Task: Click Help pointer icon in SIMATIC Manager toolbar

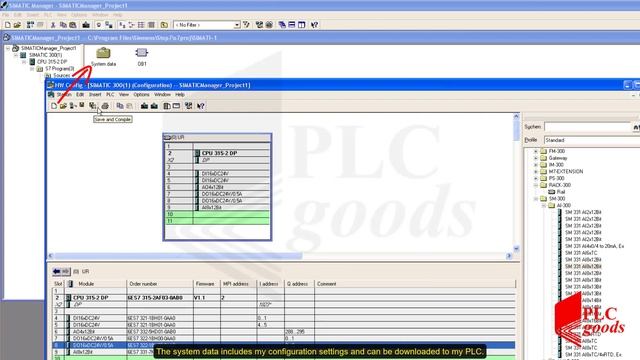Action: tap(314, 25)
